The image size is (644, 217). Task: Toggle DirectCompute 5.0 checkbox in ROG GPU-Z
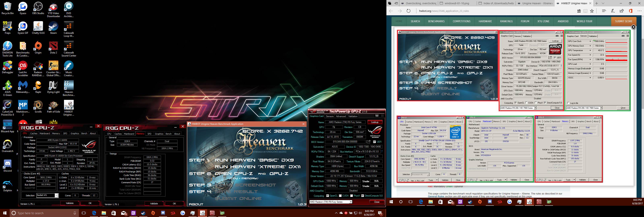362,196
